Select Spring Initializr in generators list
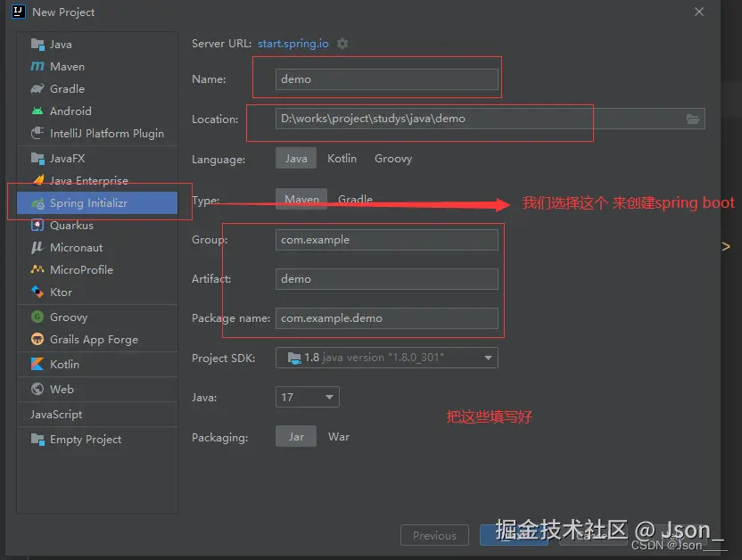Screen dimensions: 742x560 (x=97, y=203)
